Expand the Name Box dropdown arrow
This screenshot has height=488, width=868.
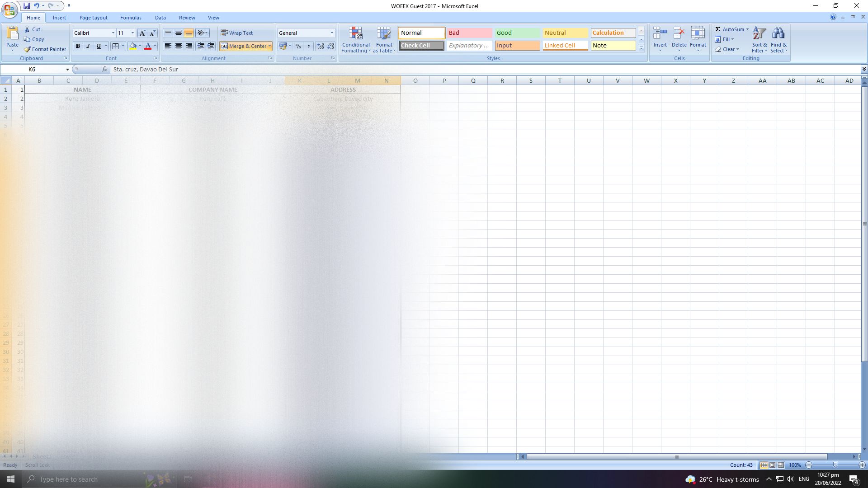[67, 70]
